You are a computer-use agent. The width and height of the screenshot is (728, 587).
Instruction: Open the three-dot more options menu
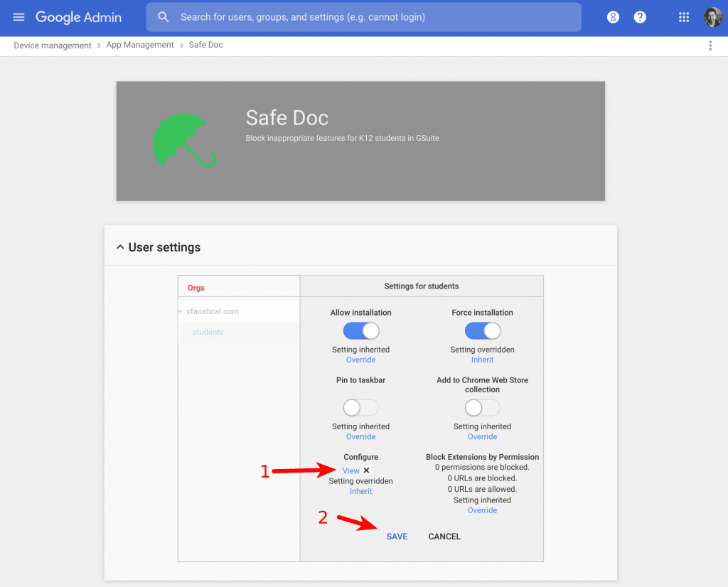tap(710, 45)
